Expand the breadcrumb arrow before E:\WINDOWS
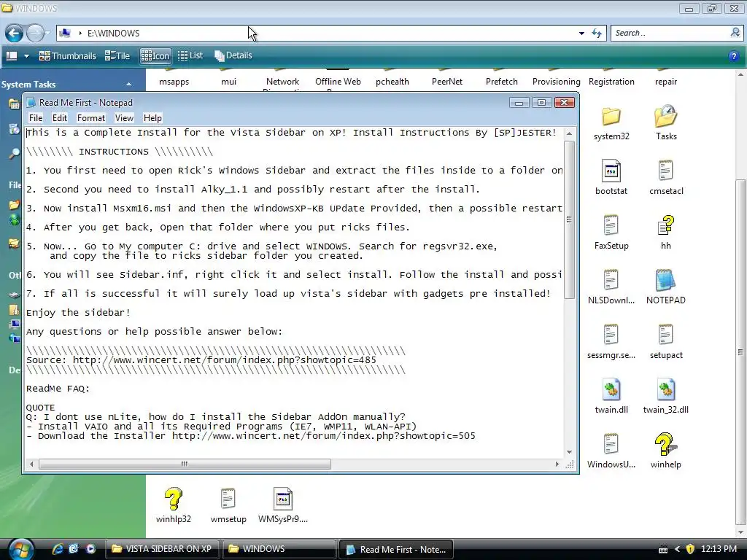Viewport: 747px width, 560px height. click(80, 34)
